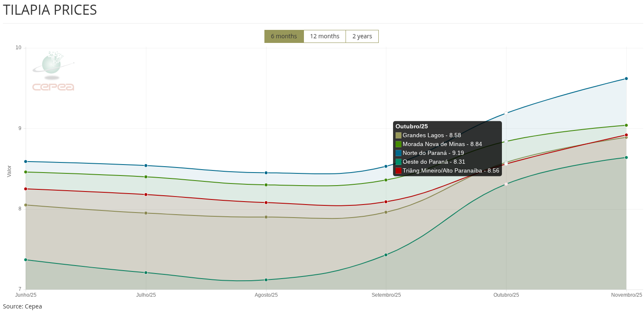Show the 2 years price range
The height and width of the screenshot is (311, 644).
(x=362, y=36)
